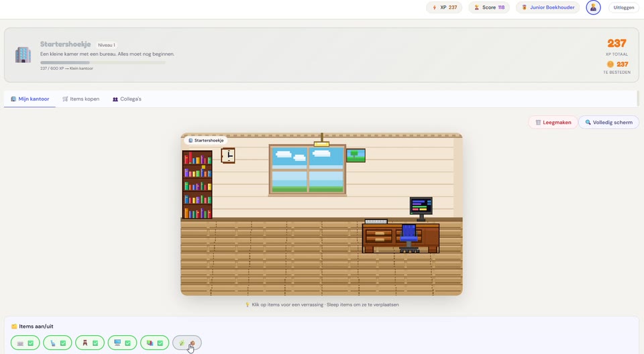Toggle the keyboard item off
644x354 pixels.
[x=25, y=343]
